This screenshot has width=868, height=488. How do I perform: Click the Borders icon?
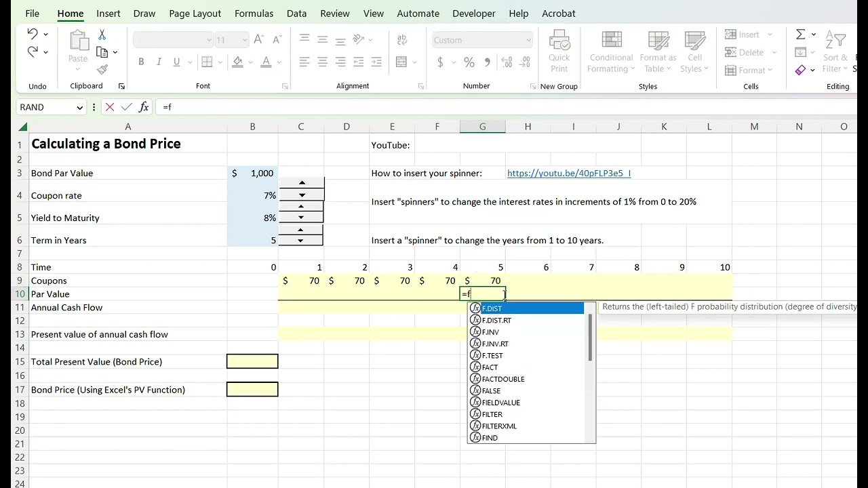pos(206,62)
